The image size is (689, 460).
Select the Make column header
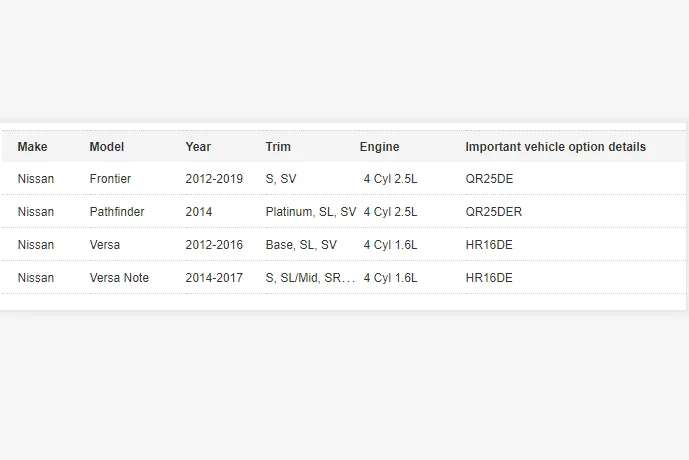point(33,147)
